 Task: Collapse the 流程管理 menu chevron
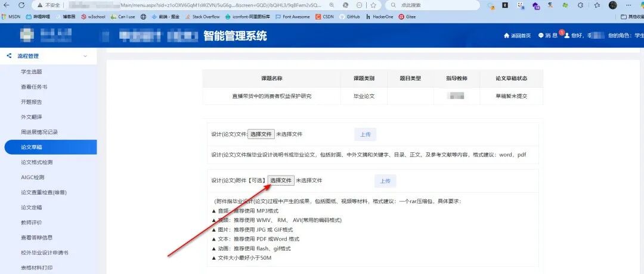click(85, 56)
